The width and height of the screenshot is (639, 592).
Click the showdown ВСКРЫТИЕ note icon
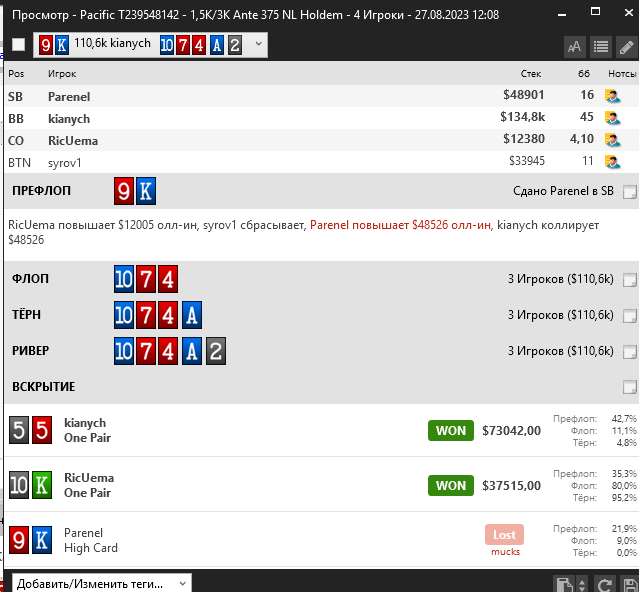630,387
